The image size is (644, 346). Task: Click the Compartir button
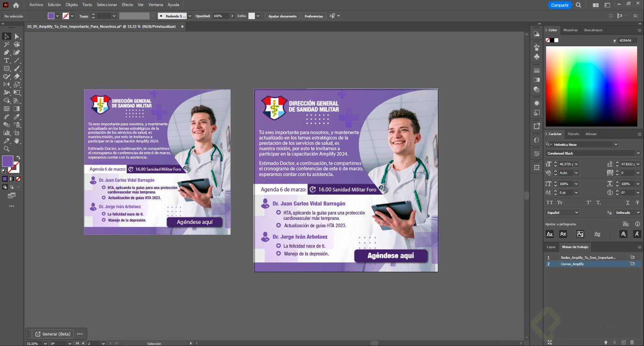(560, 5)
